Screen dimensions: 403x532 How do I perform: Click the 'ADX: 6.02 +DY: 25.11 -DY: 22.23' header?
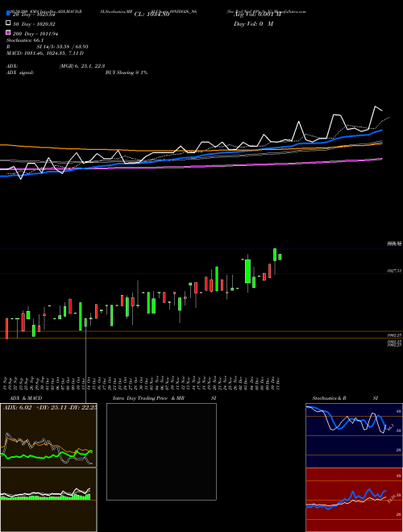point(49,408)
